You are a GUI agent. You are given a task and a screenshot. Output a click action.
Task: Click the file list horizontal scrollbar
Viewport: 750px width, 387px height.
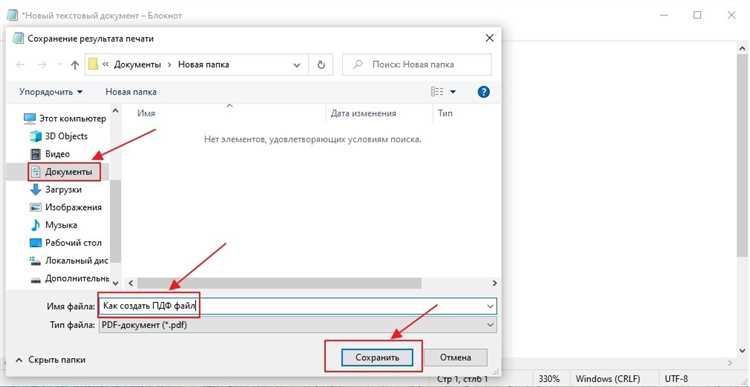click(280, 283)
